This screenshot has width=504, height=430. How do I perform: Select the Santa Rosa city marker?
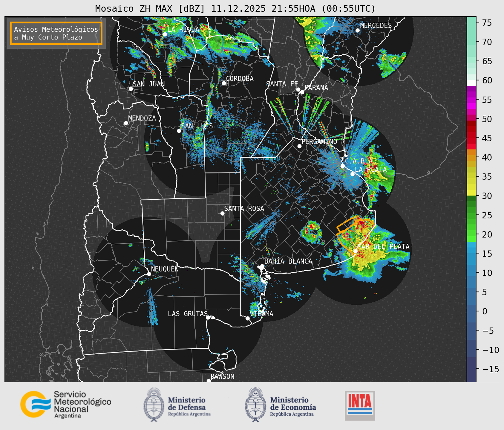point(222,213)
